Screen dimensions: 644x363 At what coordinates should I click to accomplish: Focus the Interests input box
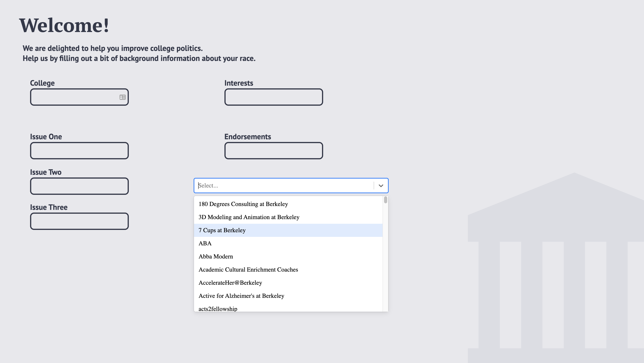273,97
